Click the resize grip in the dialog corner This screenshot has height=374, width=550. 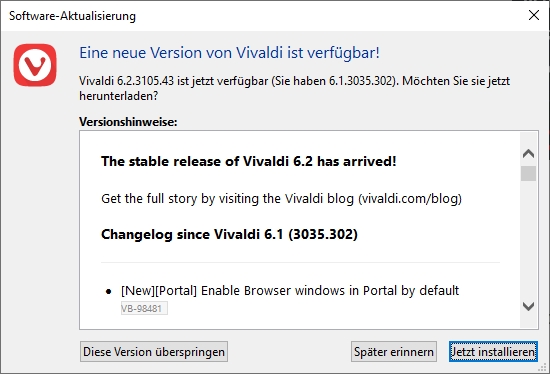tap(543, 367)
